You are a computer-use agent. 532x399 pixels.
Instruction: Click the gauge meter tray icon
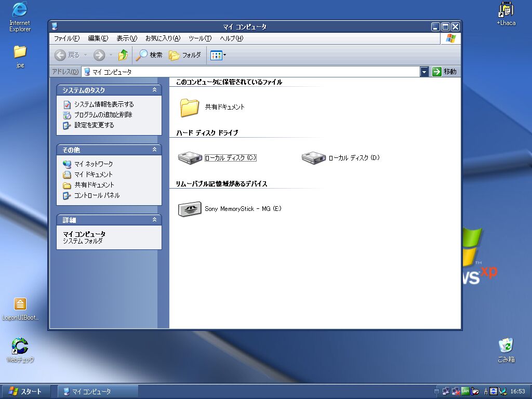475,391
